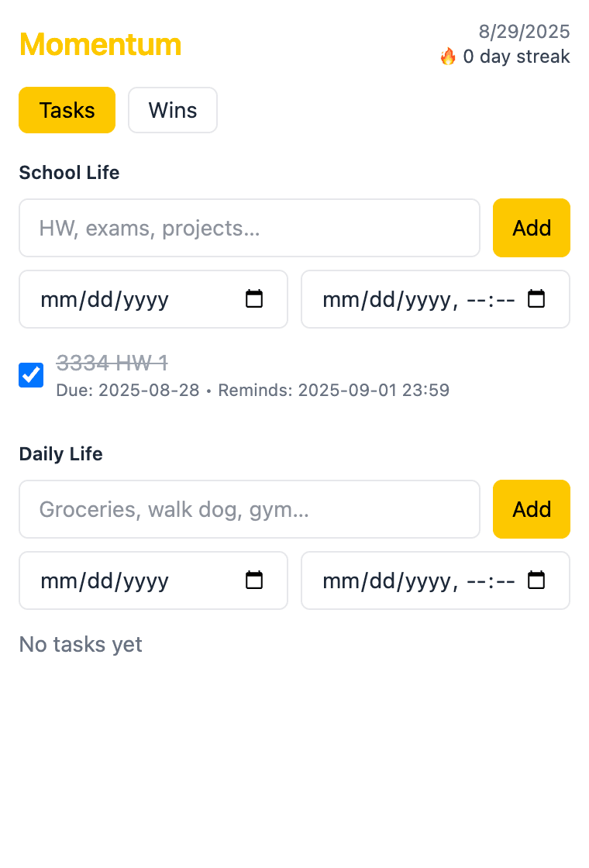Screen dimensions: 589x868
Task: Open calendar picker icon for School Life due date
Action: click(x=254, y=299)
